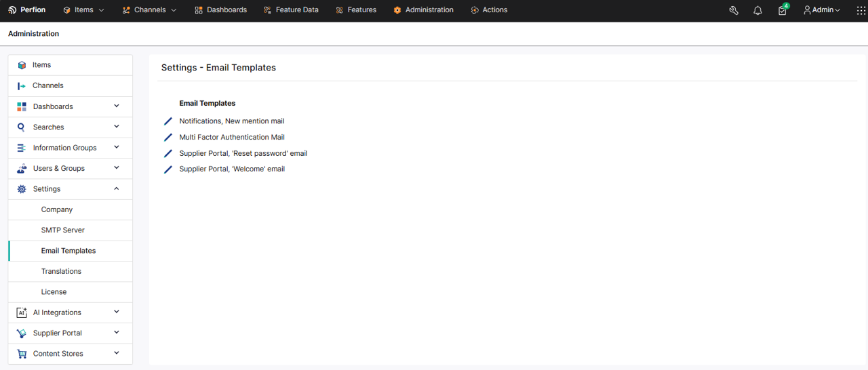Open Feature Data in top navigation

tap(291, 10)
